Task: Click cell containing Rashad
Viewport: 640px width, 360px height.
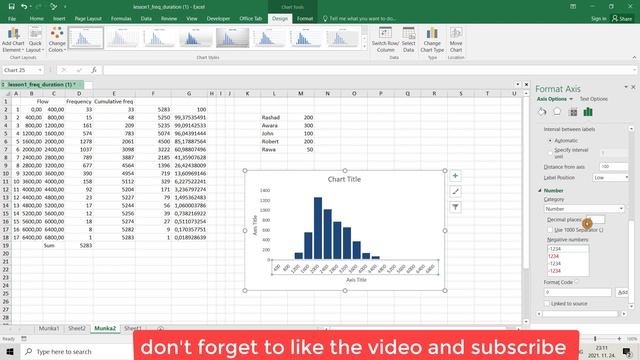Action: coord(274,118)
